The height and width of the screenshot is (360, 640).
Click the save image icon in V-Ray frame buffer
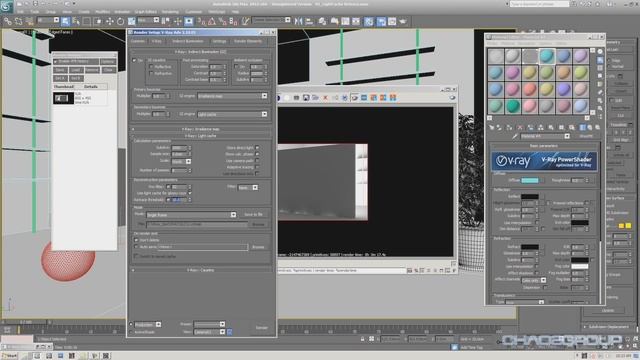pos(306,98)
